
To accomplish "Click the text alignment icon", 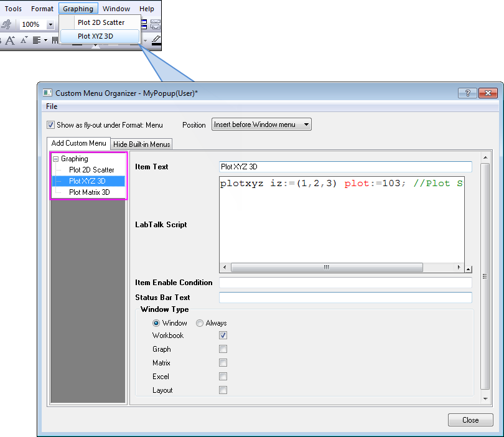I will 37,40.
